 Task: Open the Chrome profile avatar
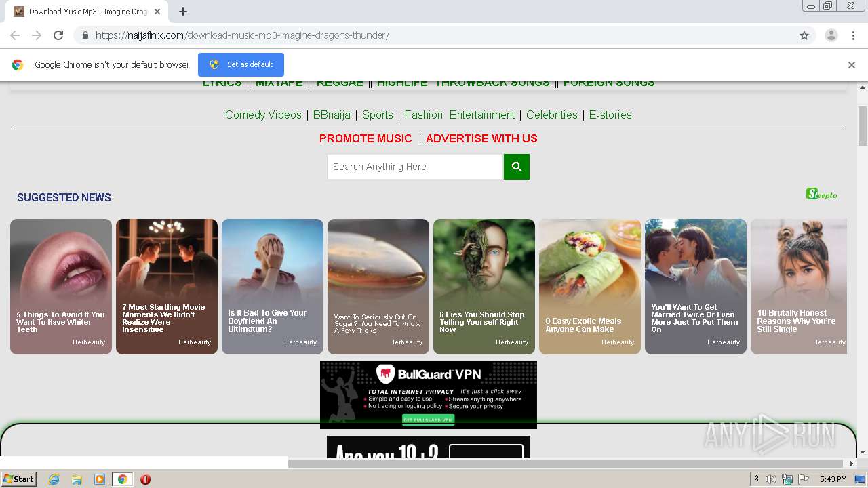tap(831, 35)
